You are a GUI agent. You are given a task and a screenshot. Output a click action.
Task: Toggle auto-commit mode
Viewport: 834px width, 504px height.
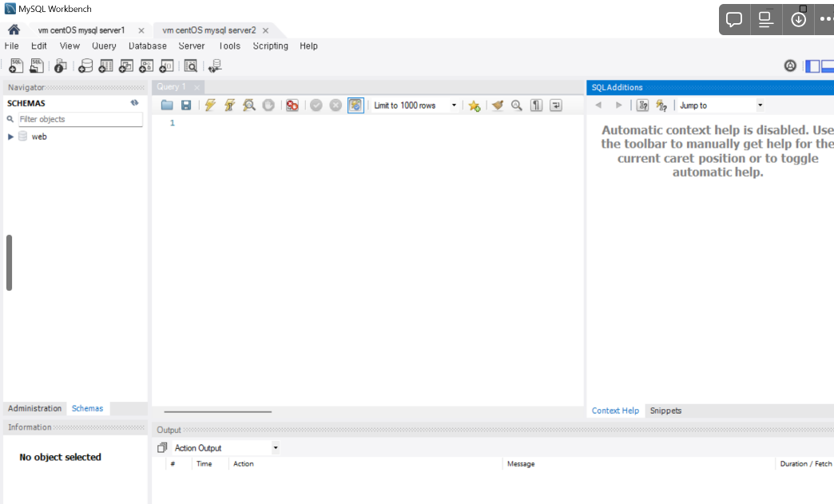pos(355,105)
